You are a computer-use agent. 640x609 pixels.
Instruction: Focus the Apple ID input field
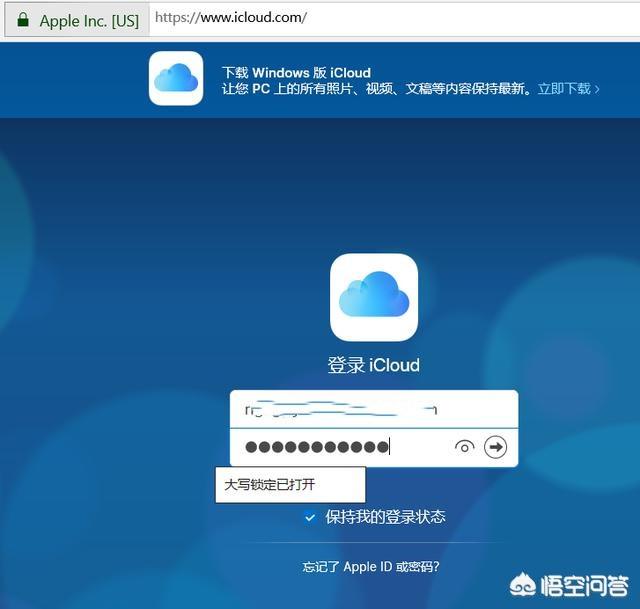[x=374, y=409]
